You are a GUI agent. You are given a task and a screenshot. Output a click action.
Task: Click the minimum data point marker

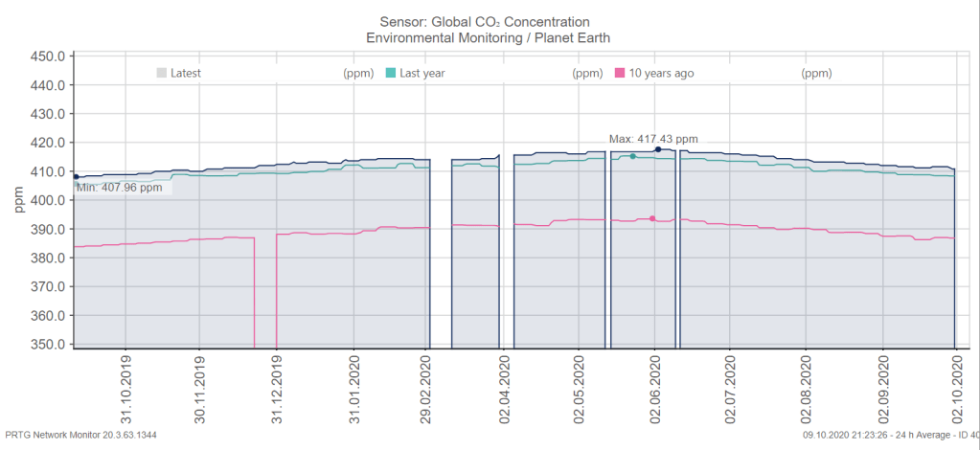pyautogui.click(x=77, y=177)
